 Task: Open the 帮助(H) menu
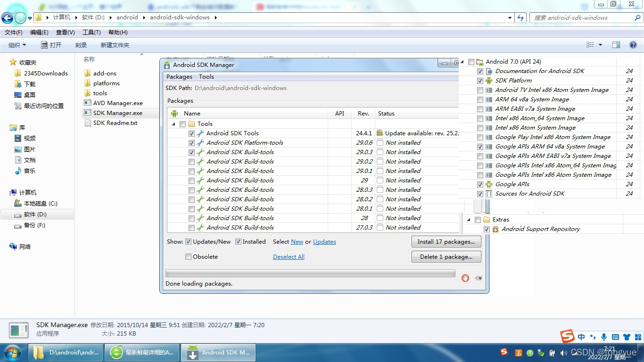pyautogui.click(x=118, y=32)
